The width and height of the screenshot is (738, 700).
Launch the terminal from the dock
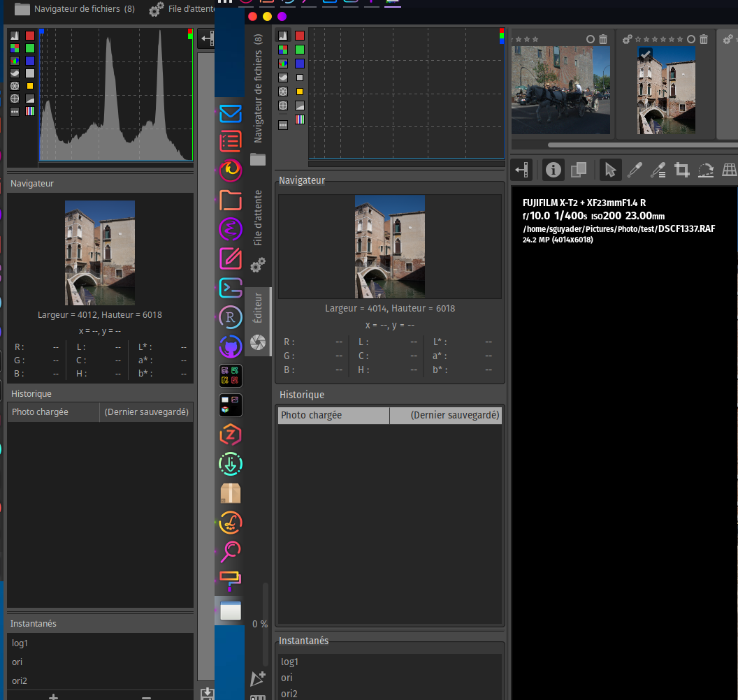pos(231,288)
